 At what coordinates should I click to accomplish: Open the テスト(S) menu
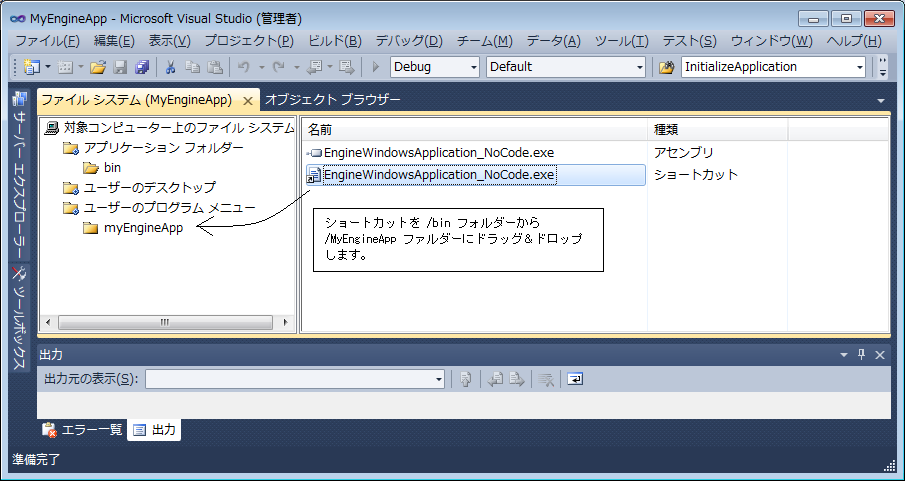[690, 41]
